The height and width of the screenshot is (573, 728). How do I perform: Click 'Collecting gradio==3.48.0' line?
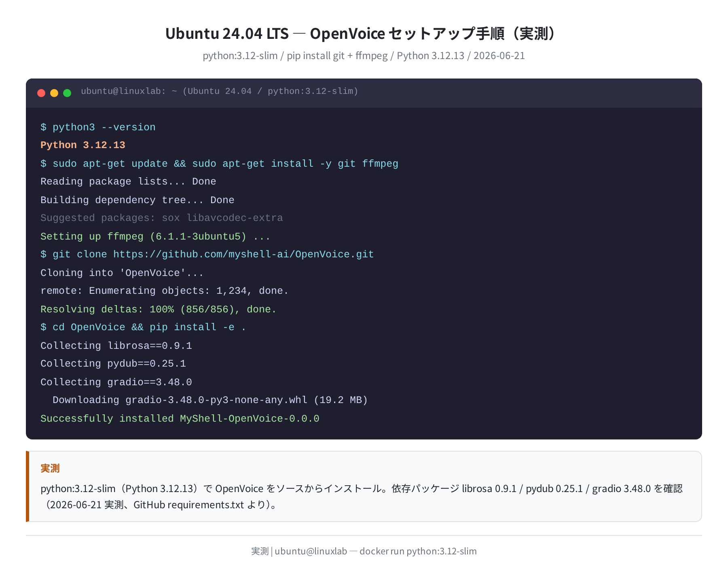pyautogui.click(x=116, y=382)
